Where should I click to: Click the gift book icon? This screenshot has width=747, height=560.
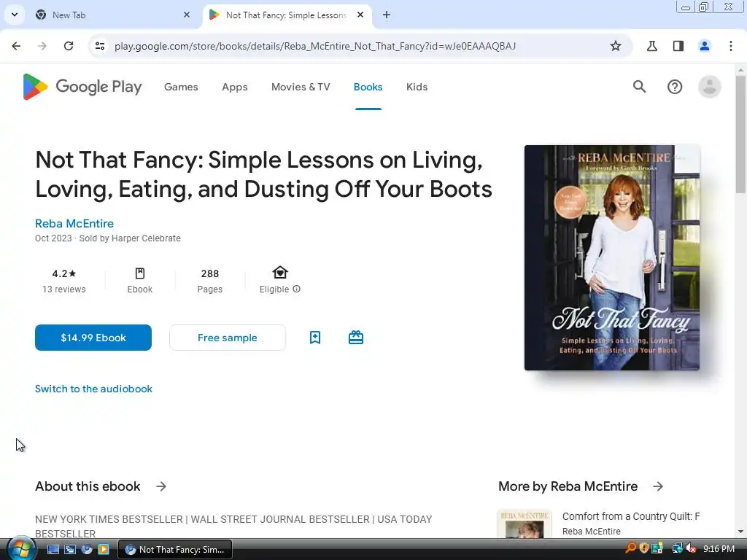tap(356, 338)
